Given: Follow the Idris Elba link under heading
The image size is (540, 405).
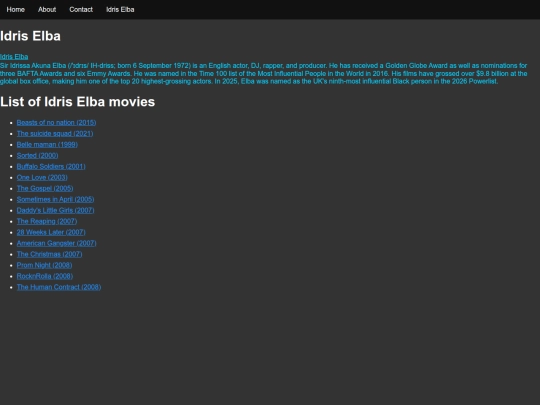Looking at the screenshot, I should coord(14,56).
